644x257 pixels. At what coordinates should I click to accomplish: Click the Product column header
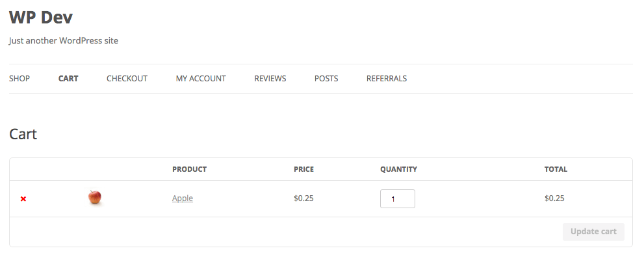pyautogui.click(x=189, y=169)
